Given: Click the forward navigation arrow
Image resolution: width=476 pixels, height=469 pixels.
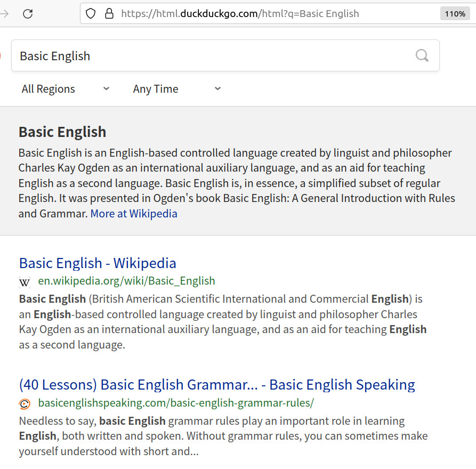Looking at the screenshot, I should point(4,14).
